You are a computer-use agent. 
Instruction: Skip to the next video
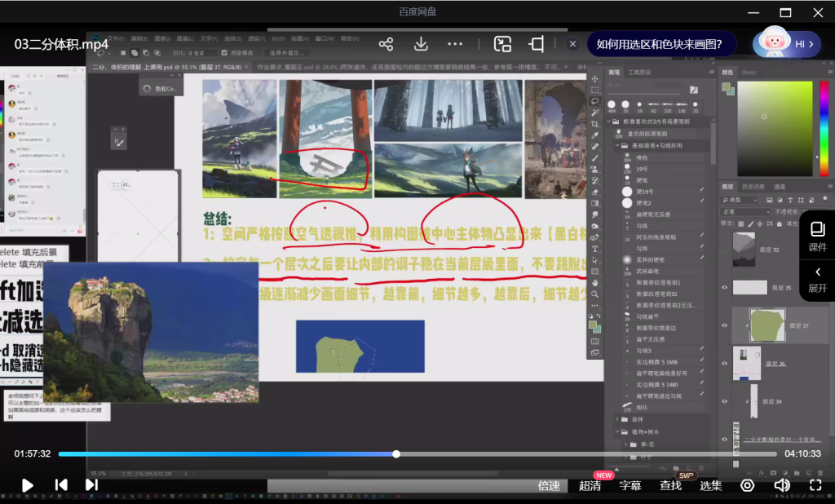pos(91,485)
